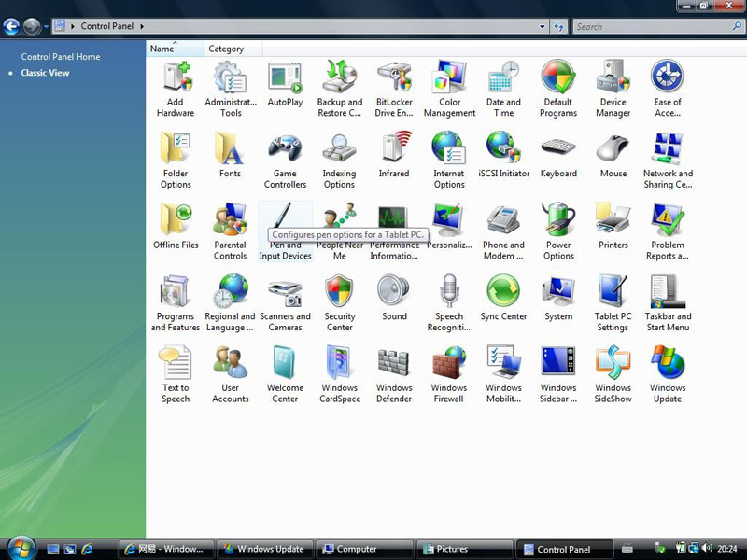Open Folder Options
747x560 pixels.
click(176, 161)
